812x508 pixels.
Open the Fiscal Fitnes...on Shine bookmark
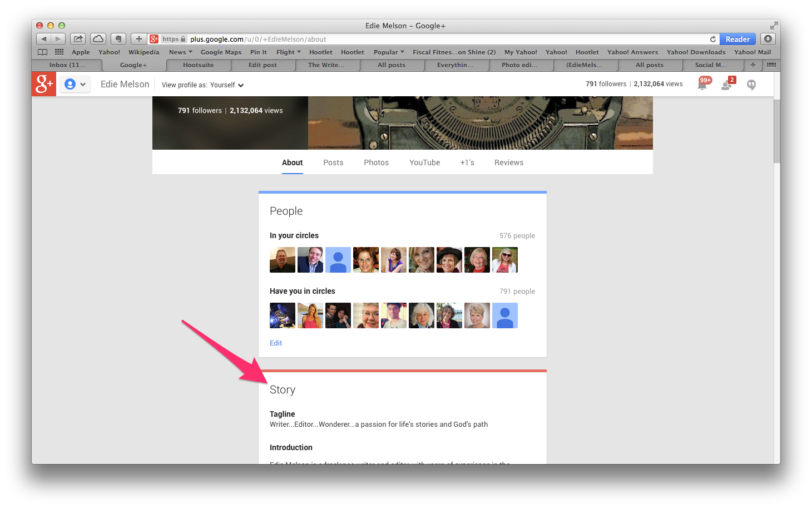click(454, 52)
